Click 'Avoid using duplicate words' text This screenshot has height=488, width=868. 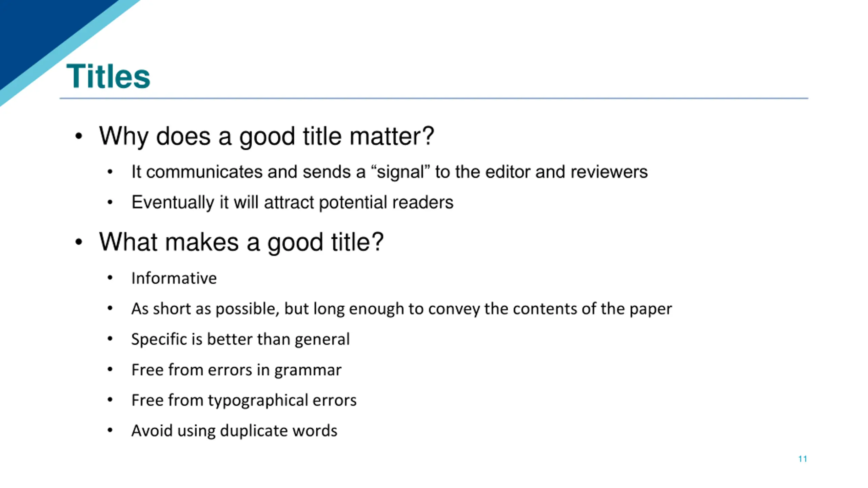click(x=234, y=431)
